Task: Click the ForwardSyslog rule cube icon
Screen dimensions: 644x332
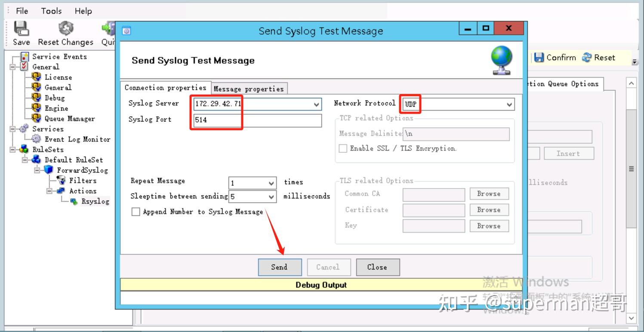Action: 49,170
